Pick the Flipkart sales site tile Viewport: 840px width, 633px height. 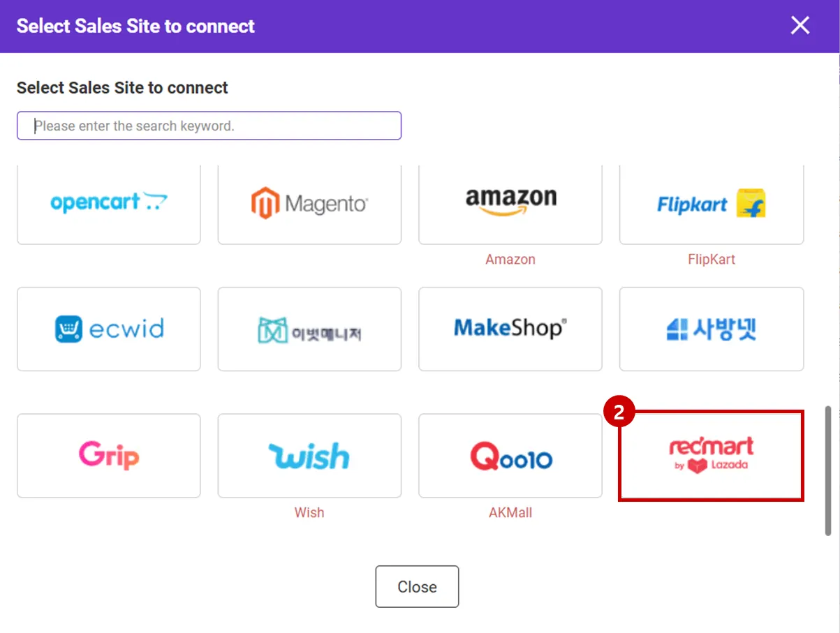click(x=711, y=203)
